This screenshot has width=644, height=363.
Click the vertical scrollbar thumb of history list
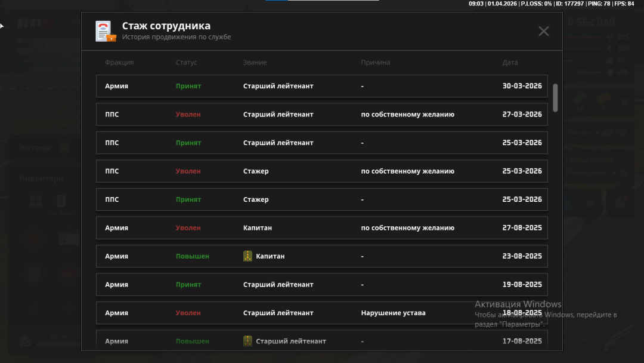[x=555, y=97]
